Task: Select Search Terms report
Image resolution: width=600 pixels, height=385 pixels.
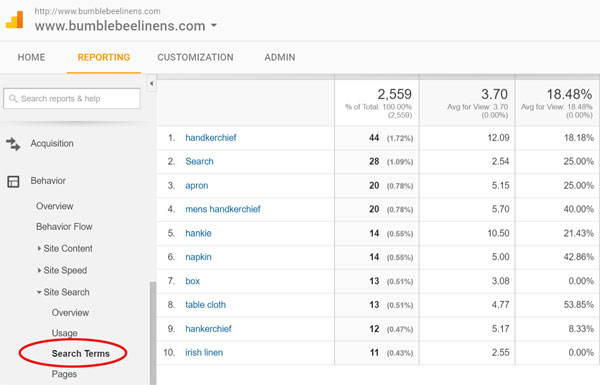Action: (81, 353)
